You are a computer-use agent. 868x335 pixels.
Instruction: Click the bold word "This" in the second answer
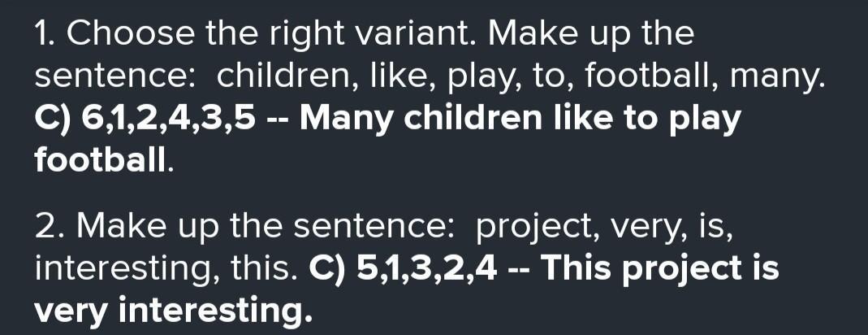tap(577, 268)
